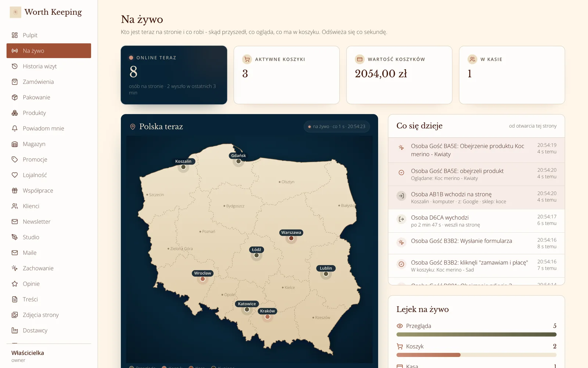Open the Zachowanie cursor-click icon
The height and width of the screenshot is (368, 588).
tap(15, 268)
